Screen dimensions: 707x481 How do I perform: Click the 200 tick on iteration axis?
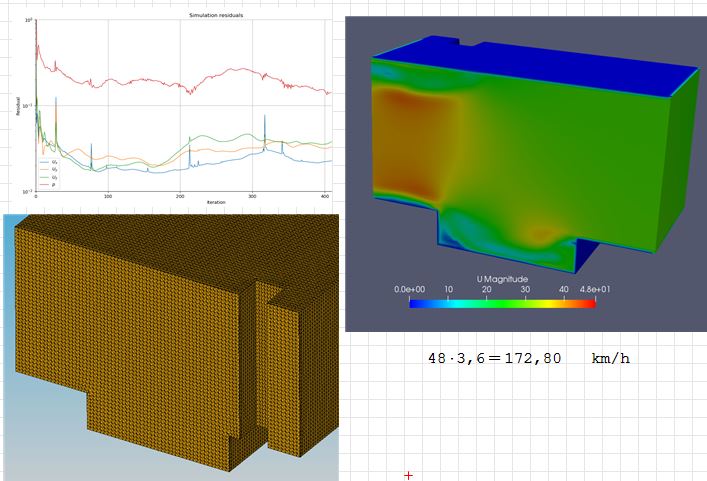pos(180,197)
